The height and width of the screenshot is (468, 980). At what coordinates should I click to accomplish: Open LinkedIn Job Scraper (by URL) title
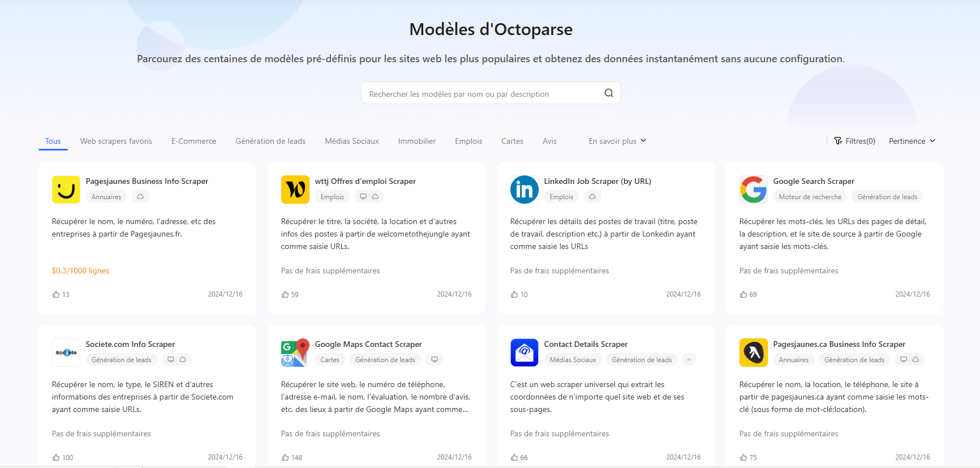pyautogui.click(x=598, y=181)
